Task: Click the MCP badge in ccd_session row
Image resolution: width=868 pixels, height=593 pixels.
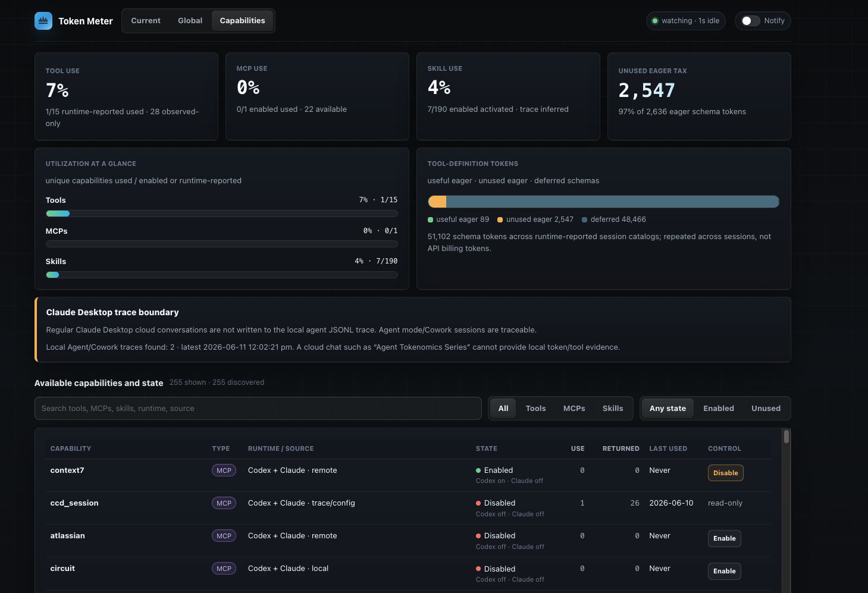Action: pos(224,503)
